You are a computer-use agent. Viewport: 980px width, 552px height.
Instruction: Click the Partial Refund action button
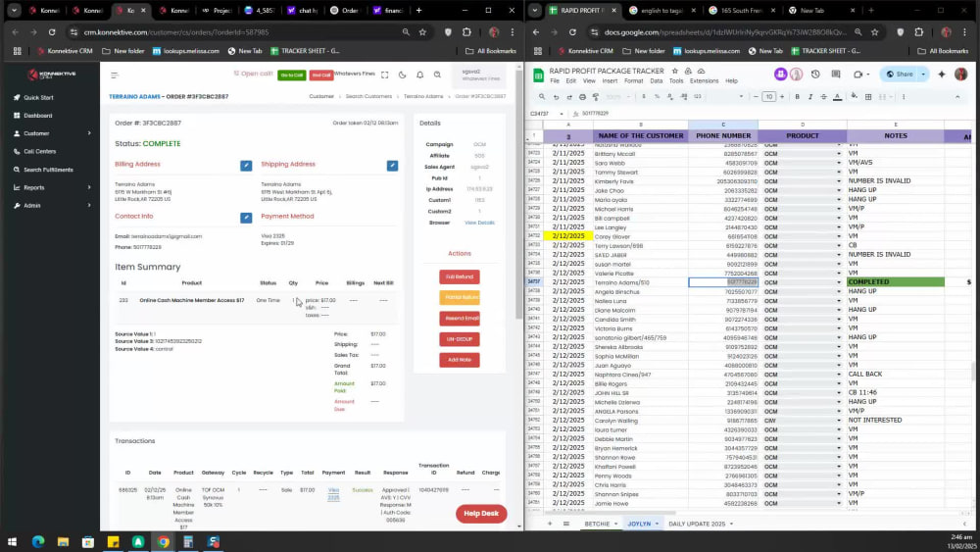[460, 297]
